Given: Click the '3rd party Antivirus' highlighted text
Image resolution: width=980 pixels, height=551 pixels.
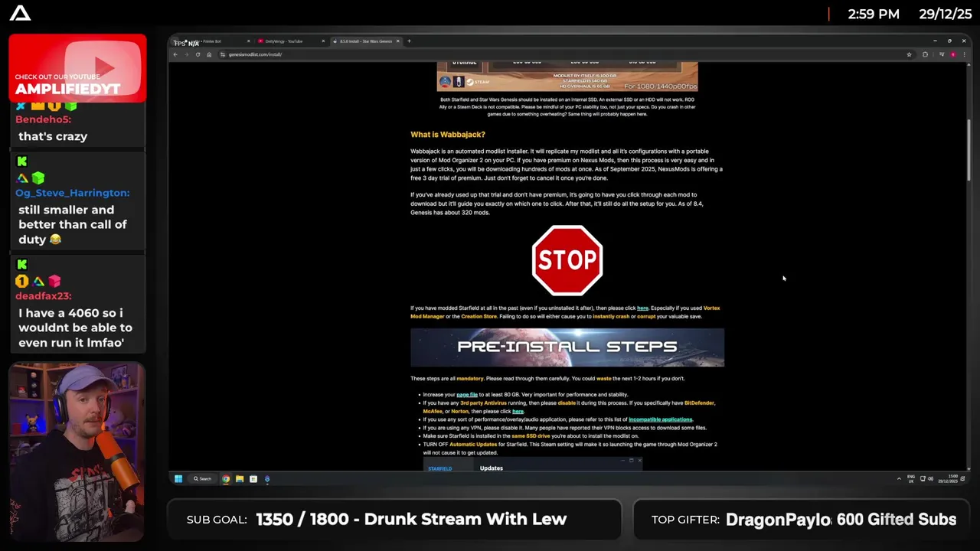Looking at the screenshot, I should [485, 403].
